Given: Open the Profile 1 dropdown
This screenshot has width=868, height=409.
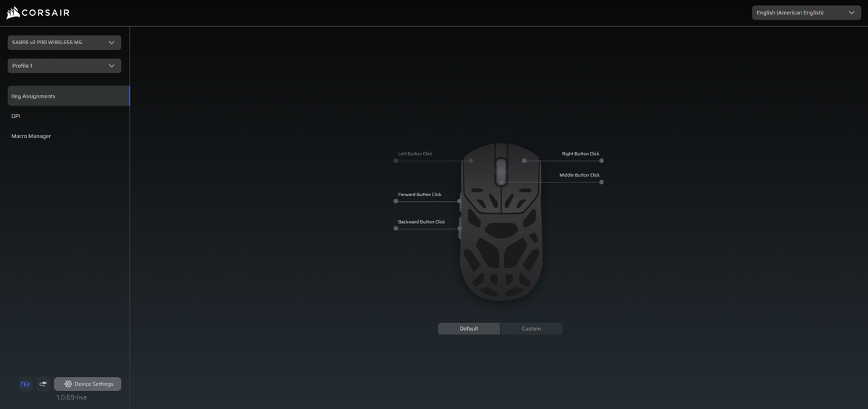Looking at the screenshot, I should point(64,66).
